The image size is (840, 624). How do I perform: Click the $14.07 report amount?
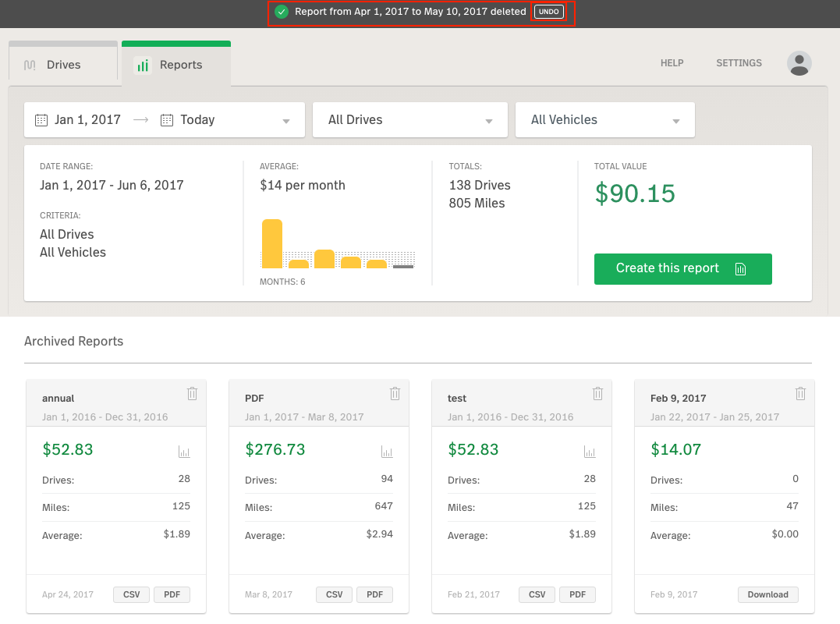675,449
